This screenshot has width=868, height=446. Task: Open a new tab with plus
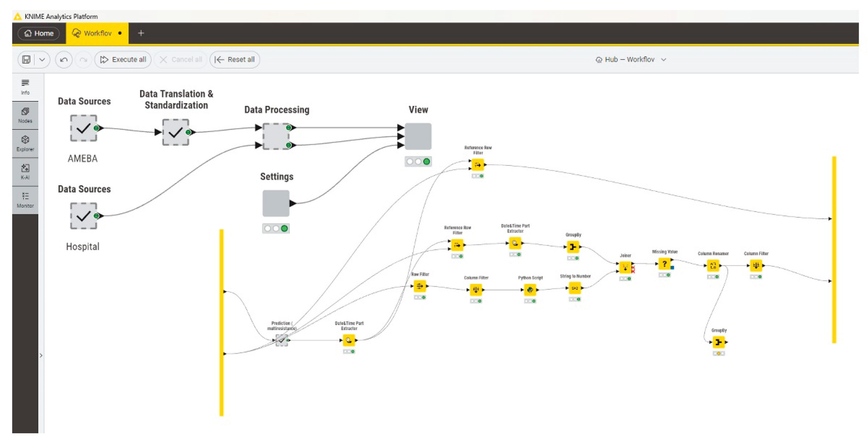[141, 33]
